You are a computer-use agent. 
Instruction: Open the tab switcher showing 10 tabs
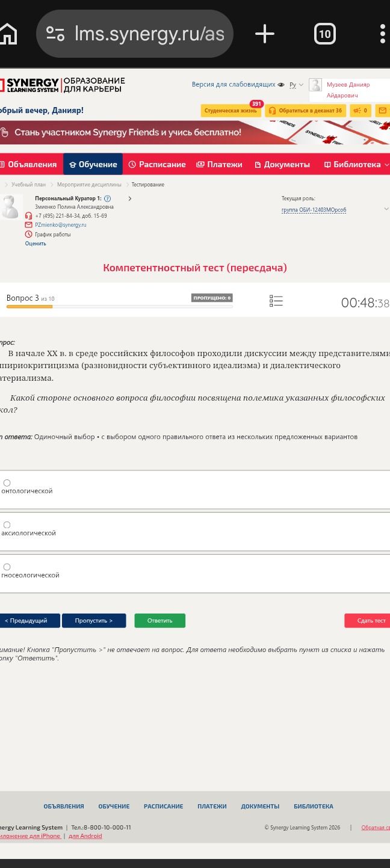325,34
